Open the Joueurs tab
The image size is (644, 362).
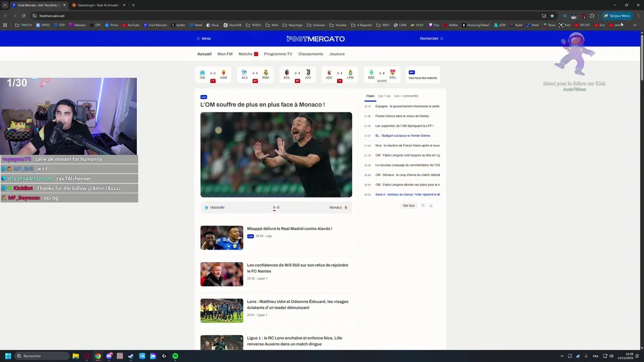(x=337, y=54)
